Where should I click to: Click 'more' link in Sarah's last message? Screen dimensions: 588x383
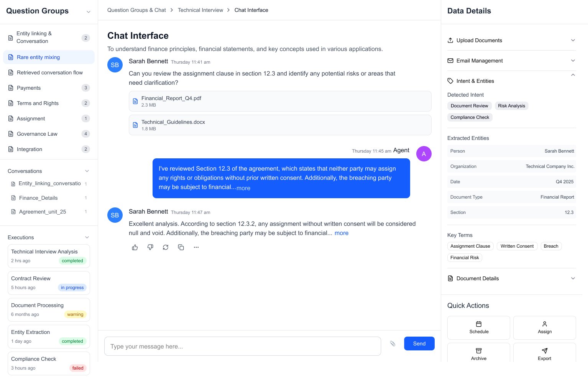[341, 233]
